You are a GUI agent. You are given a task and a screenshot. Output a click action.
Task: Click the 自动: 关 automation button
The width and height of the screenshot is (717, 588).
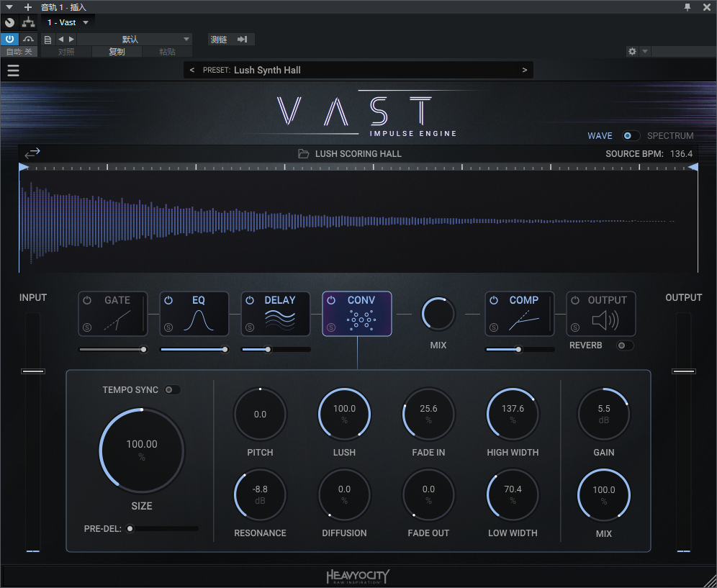[x=19, y=52]
